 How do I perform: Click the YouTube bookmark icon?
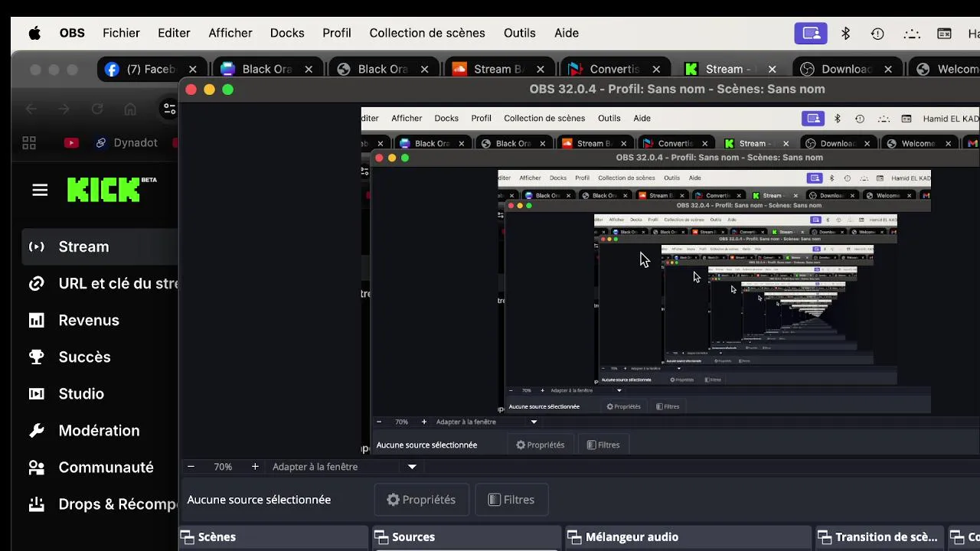[71, 143]
